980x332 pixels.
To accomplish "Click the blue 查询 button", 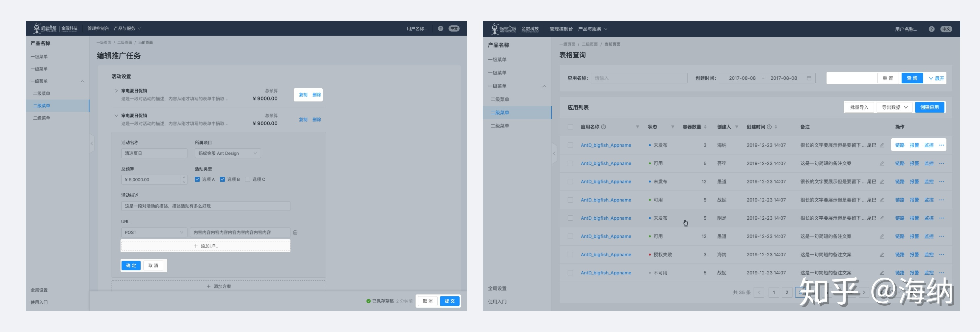I will pyautogui.click(x=912, y=78).
